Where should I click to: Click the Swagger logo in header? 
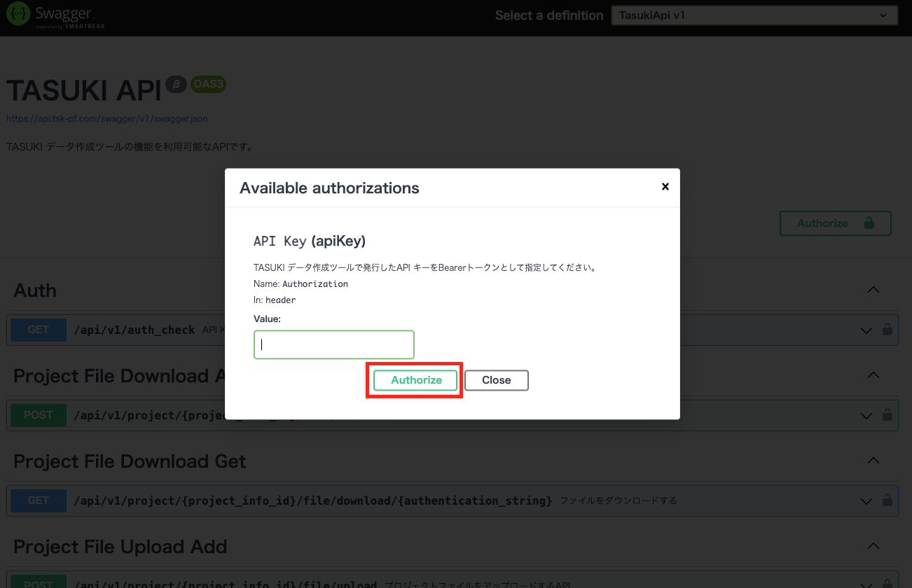click(x=54, y=16)
